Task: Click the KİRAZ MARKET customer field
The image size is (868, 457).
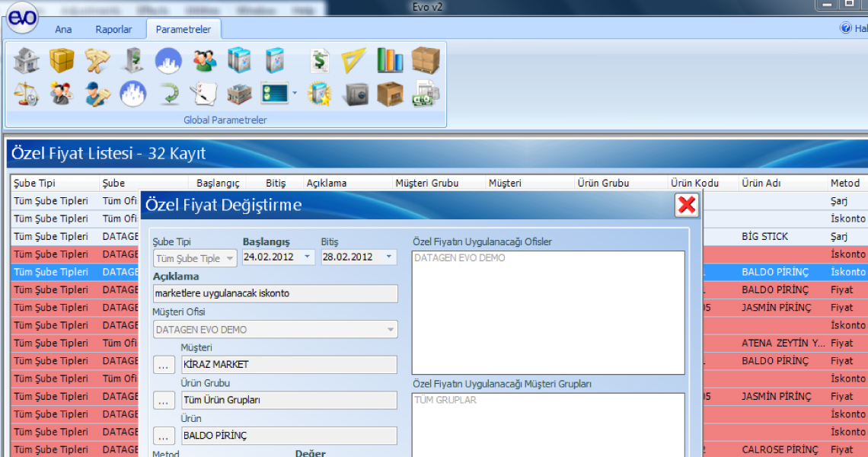Action: [289, 365]
